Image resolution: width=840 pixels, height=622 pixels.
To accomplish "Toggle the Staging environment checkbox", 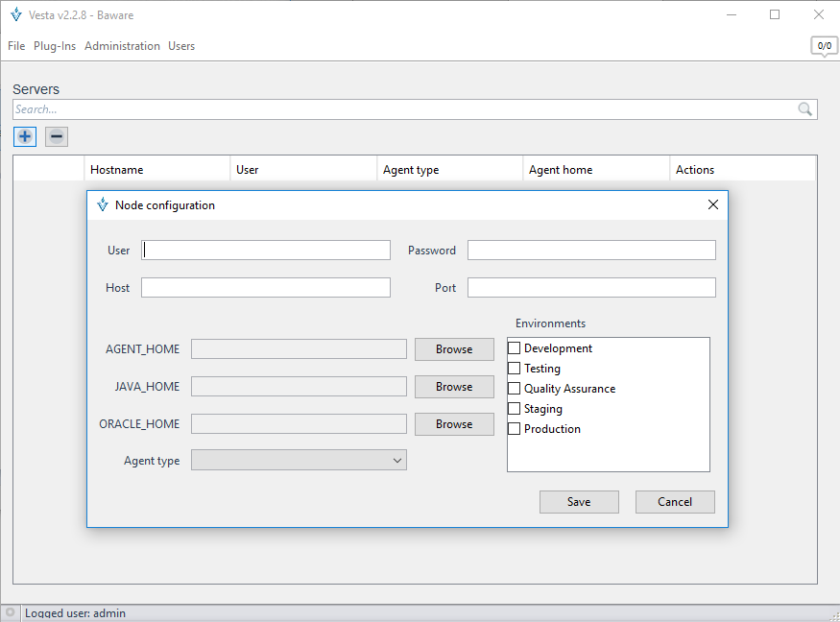I will pyautogui.click(x=515, y=409).
